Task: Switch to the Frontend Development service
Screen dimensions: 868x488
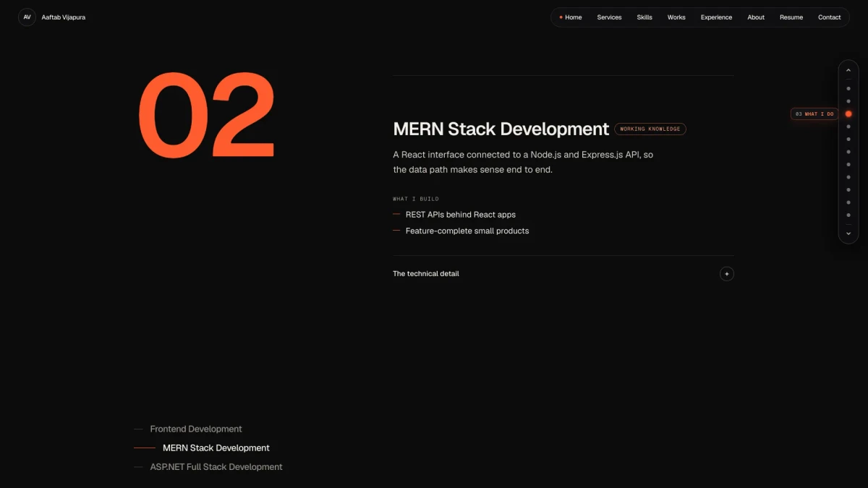Action: [196, 429]
